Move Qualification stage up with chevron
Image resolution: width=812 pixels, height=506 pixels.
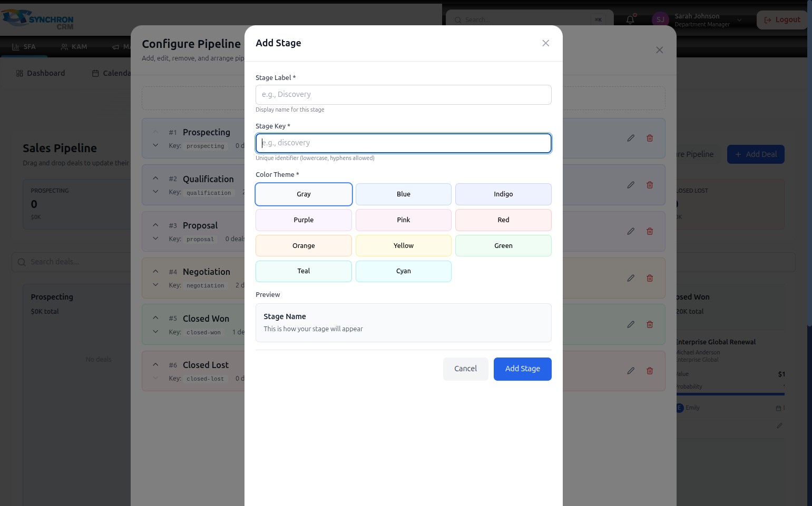coord(155,178)
